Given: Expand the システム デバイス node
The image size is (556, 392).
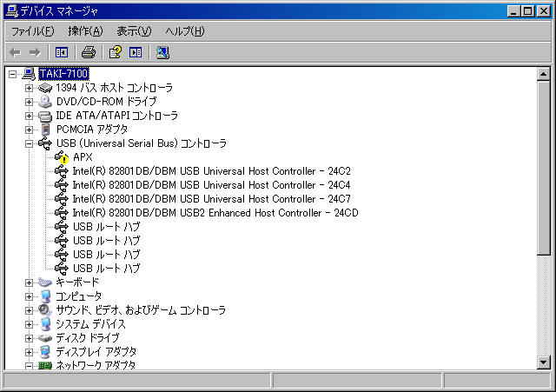Looking at the screenshot, I should [x=29, y=324].
